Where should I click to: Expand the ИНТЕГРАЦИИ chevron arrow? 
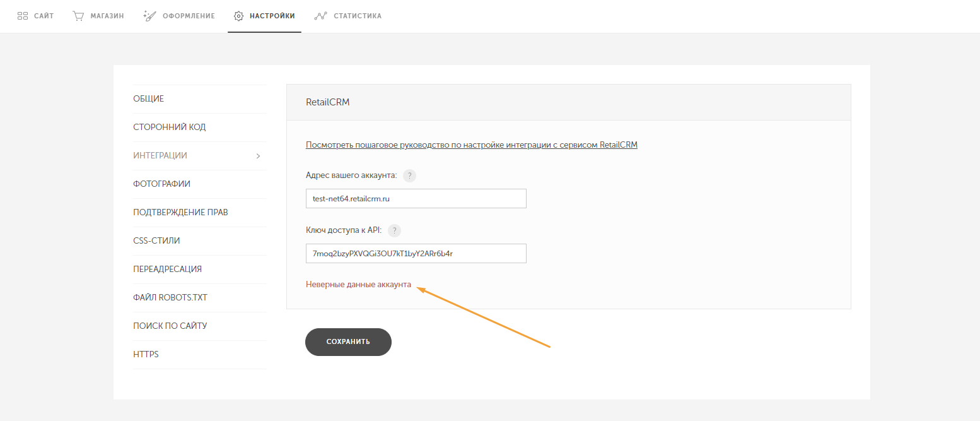258,156
